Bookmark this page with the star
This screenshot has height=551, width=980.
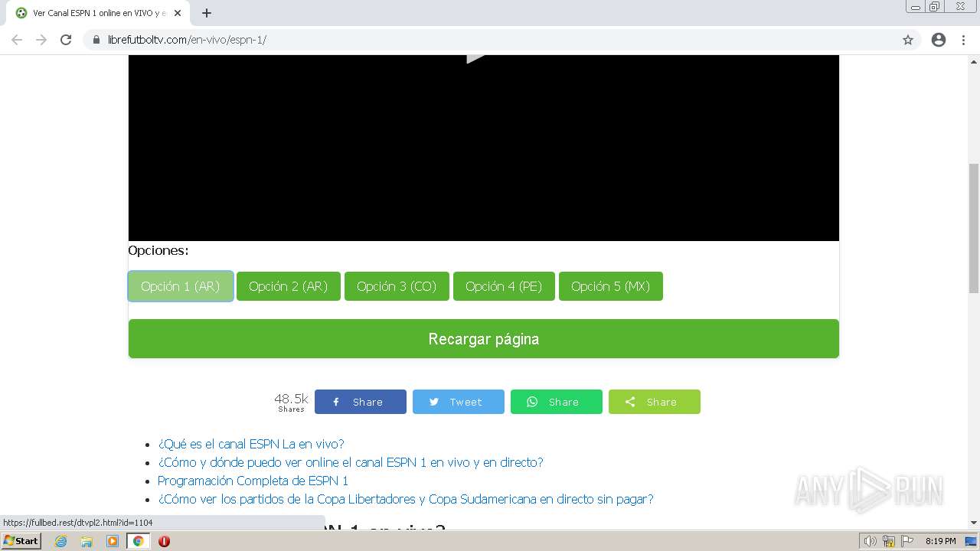tap(908, 40)
